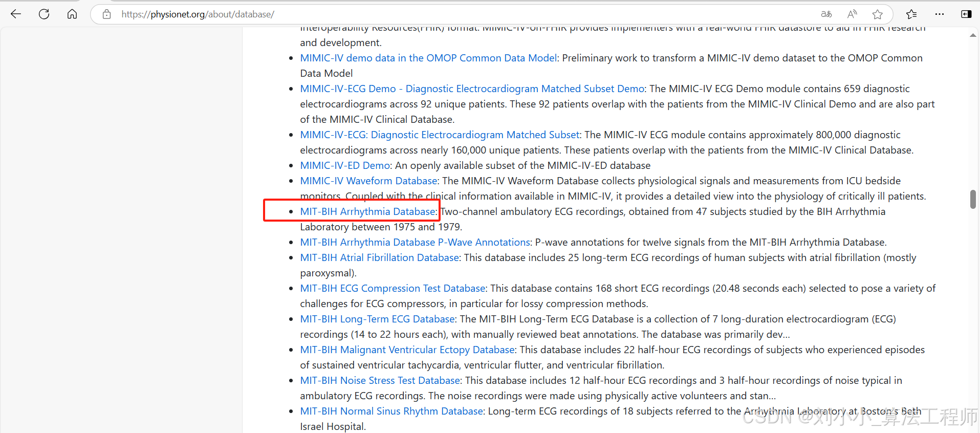Click text 'Data Model' on its own line
The width and height of the screenshot is (980, 433).
coord(326,73)
